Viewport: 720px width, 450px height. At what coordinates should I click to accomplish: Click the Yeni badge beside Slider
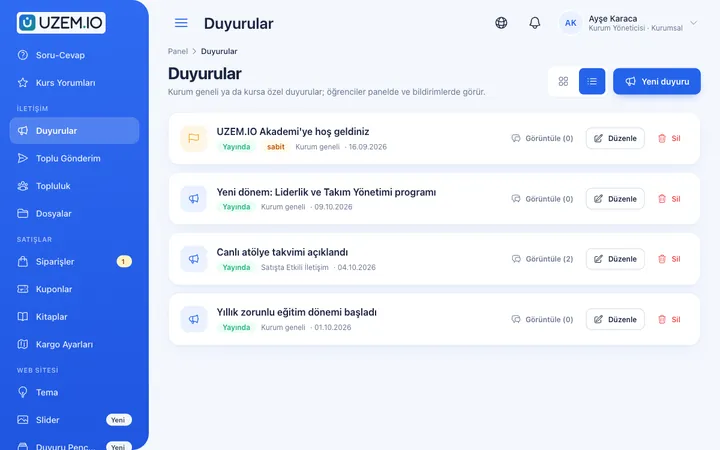point(118,420)
